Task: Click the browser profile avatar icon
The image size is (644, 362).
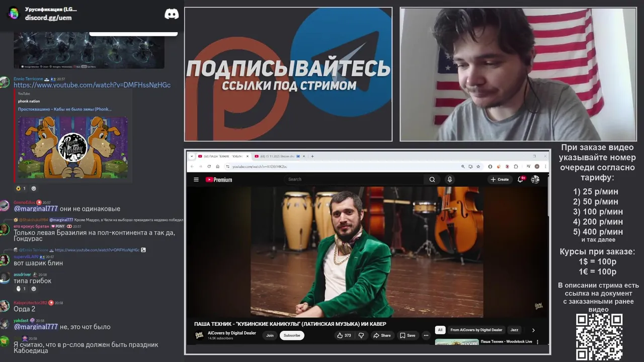Action: click(x=537, y=166)
